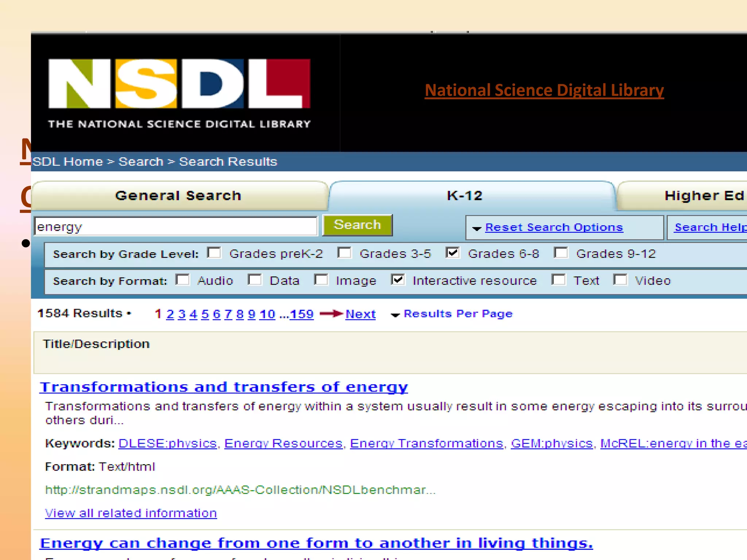Open the strandmaps.nsdl.org result URL
747x560 pixels.
coord(240,490)
